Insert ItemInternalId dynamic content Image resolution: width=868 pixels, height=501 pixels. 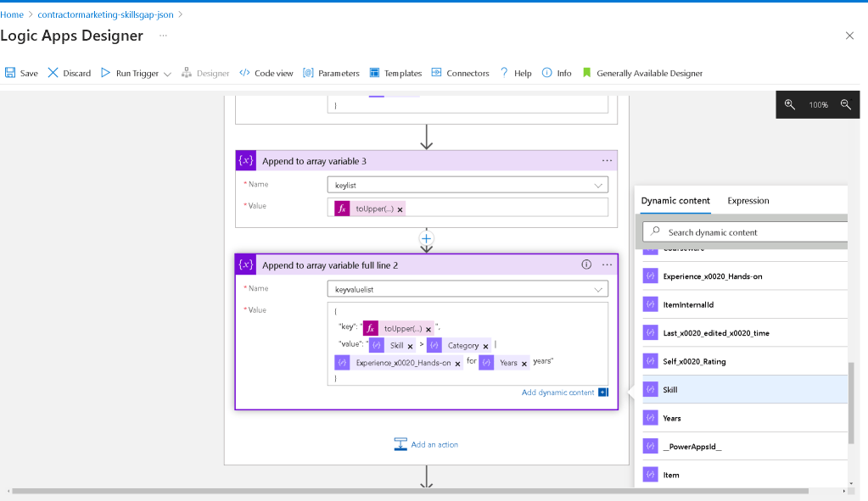745,304
